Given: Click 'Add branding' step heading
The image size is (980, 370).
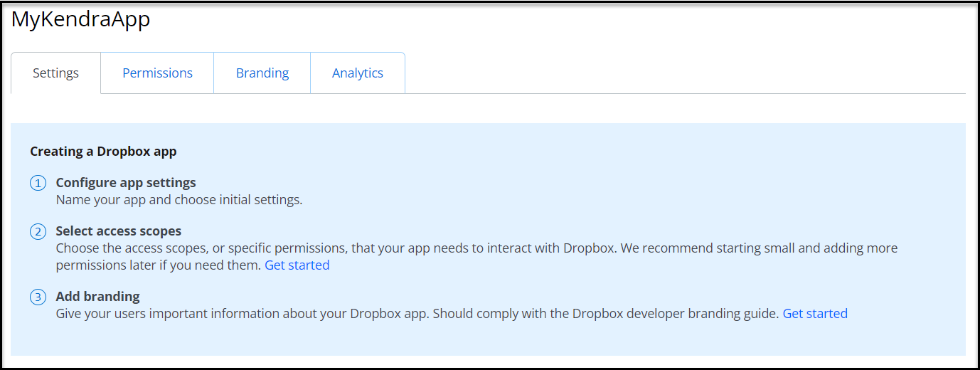Looking at the screenshot, I should click(x=98, y=297).
